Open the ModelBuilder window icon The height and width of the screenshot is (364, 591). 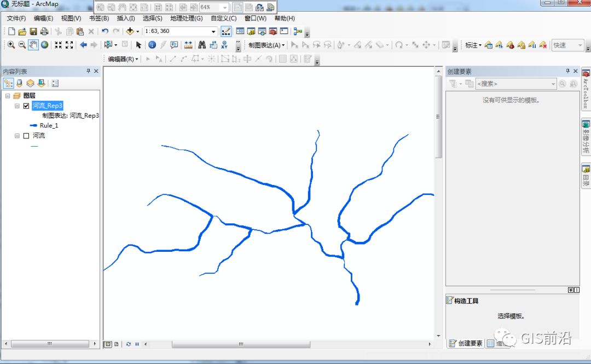tap(298, 31)
